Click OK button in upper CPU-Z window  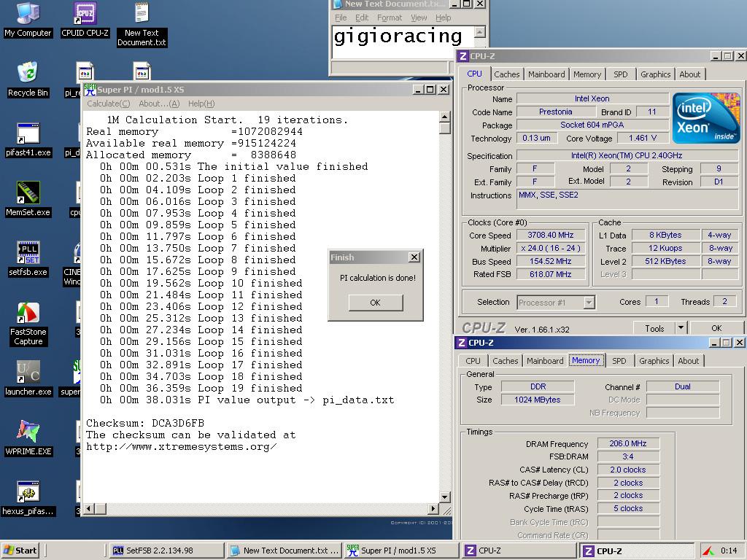pos(716,328)
